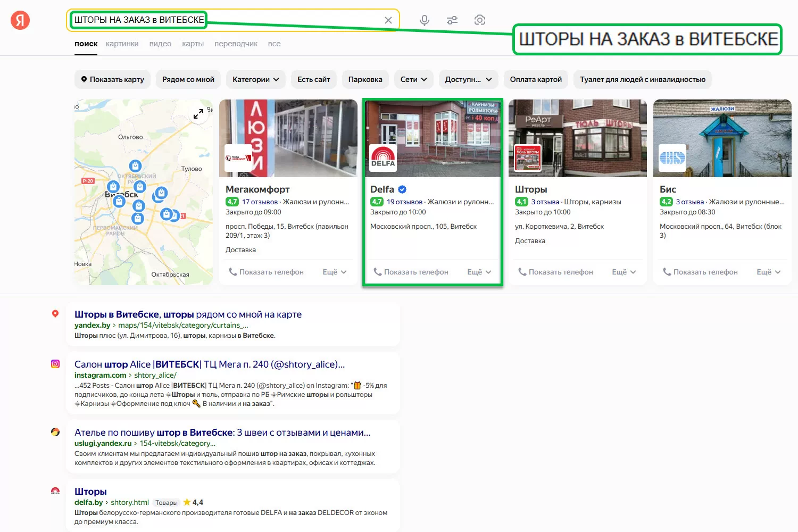Expand 'Ещё' in the Мегакомфорт card
The width and height of the screenshot is (798, 532).
pos(334,272)
